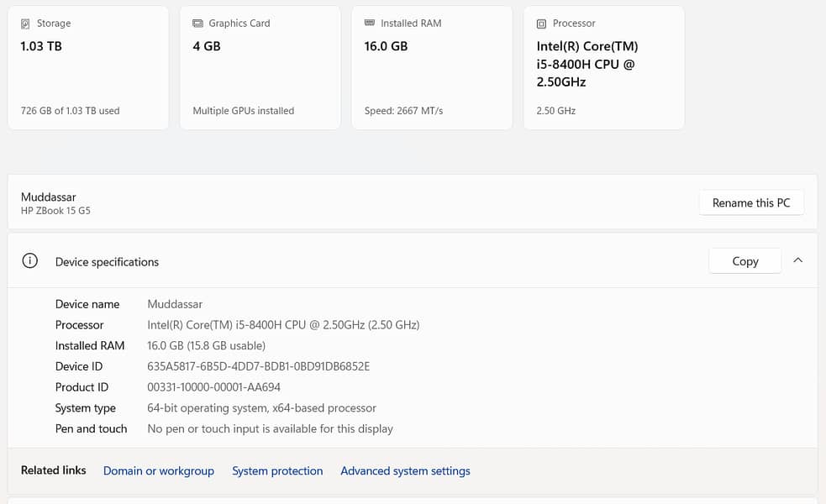Screen dimensions: 826x504
Task: Select the text 'Multiple GPUs installed'
Action: (x=244, y=111)
